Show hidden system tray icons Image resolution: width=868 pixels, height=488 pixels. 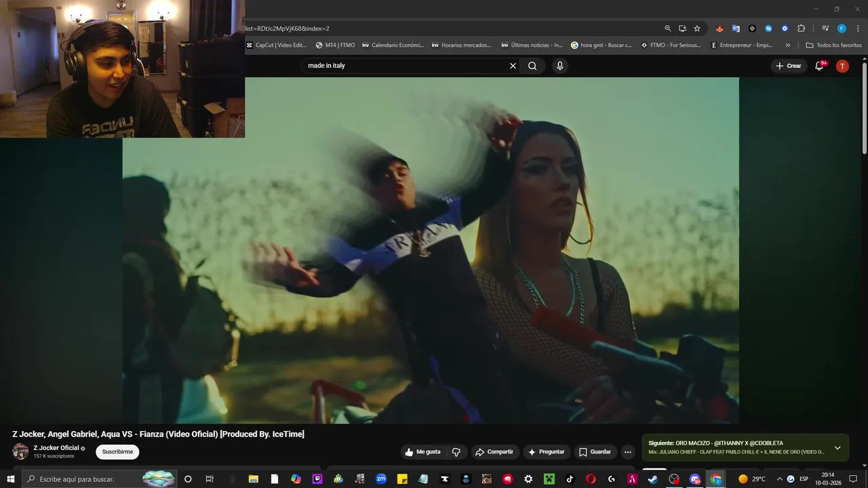click(x=779, y=479)
